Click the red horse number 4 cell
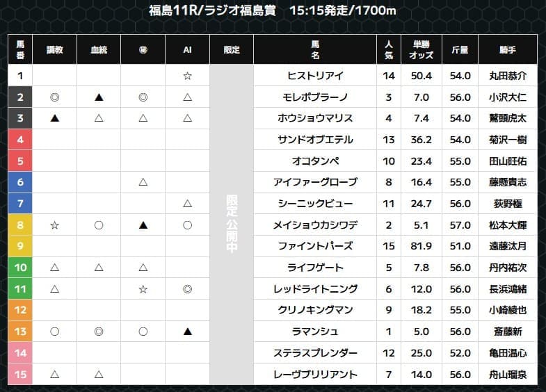The height and width of the screenshot is (392, 546). [20, 140]
